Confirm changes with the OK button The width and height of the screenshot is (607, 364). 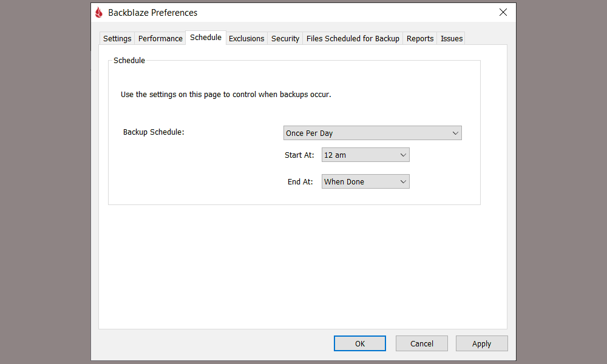pos(359,343)
